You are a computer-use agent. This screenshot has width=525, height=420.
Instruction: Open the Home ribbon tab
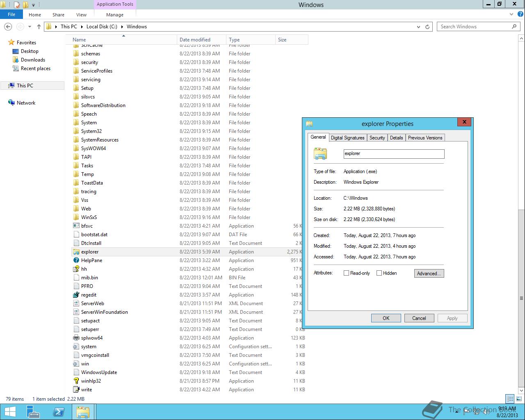coord(35,14)
